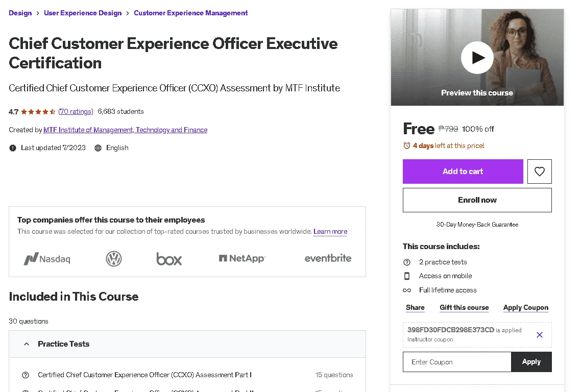Click the Add to cart button
Screen dimensions: 581x392
pos(463,171)
